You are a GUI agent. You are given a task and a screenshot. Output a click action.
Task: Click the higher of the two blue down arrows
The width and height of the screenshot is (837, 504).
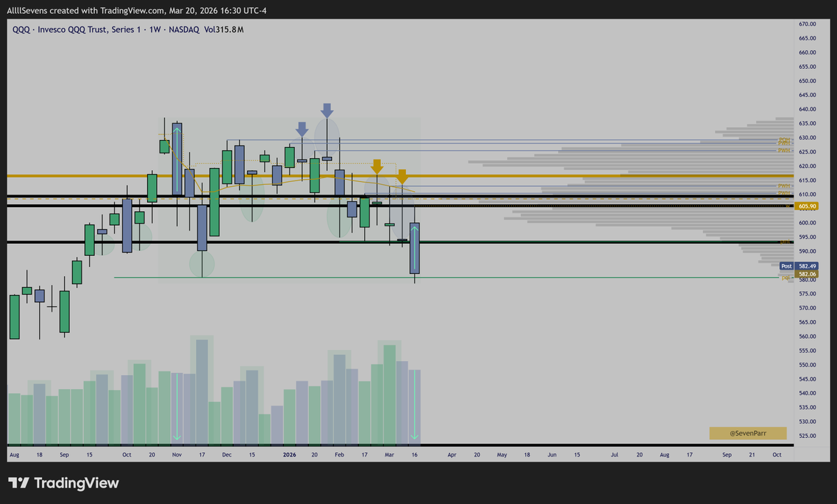326,110
